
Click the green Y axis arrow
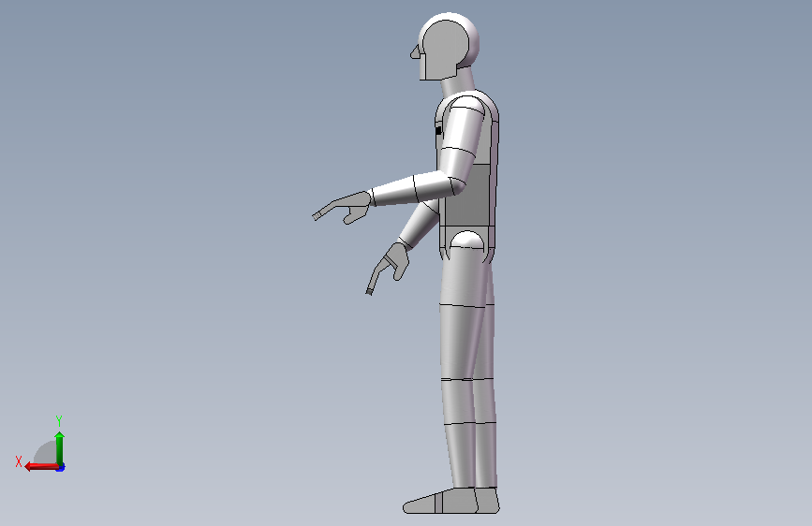(x=60, y=449)
